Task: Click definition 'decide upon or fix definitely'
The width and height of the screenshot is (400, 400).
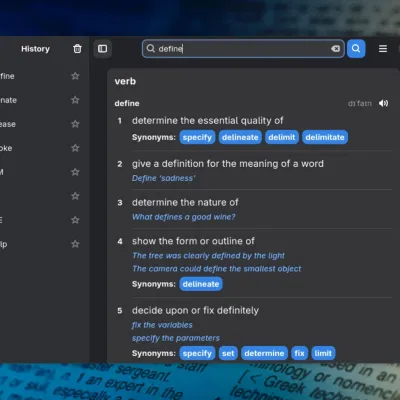Action: 195,311
